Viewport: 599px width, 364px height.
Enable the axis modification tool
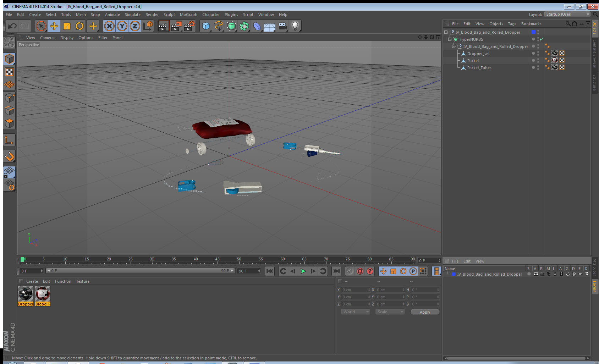point(9,140)
